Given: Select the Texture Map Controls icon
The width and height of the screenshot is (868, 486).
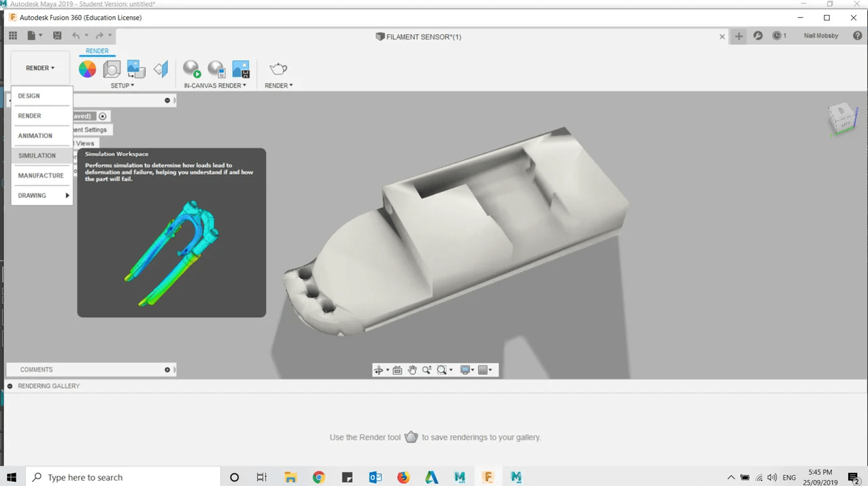Looking at the screenshot, I should 161,69.
